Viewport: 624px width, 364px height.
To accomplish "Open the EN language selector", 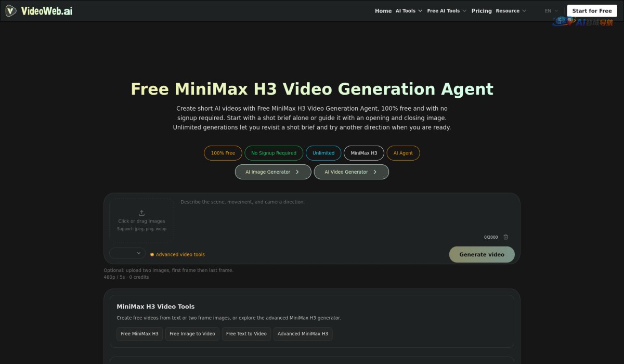I will click(x=551, y=11).
